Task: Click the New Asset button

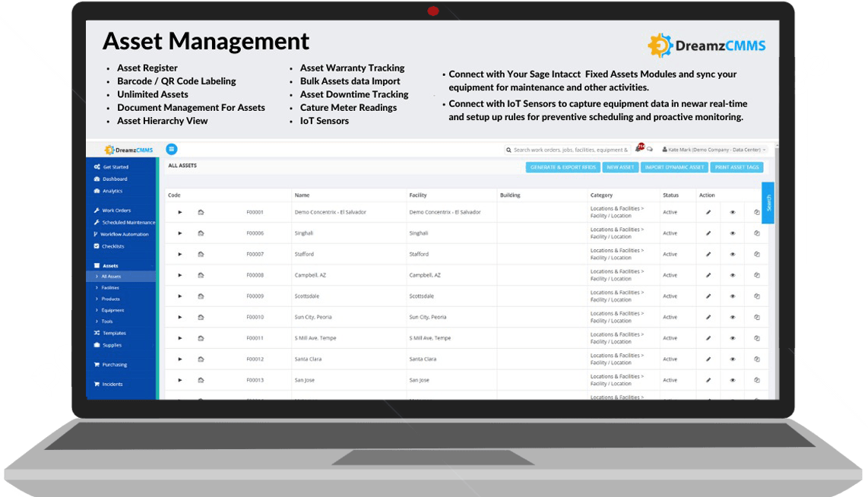Action: coord(620,167)
